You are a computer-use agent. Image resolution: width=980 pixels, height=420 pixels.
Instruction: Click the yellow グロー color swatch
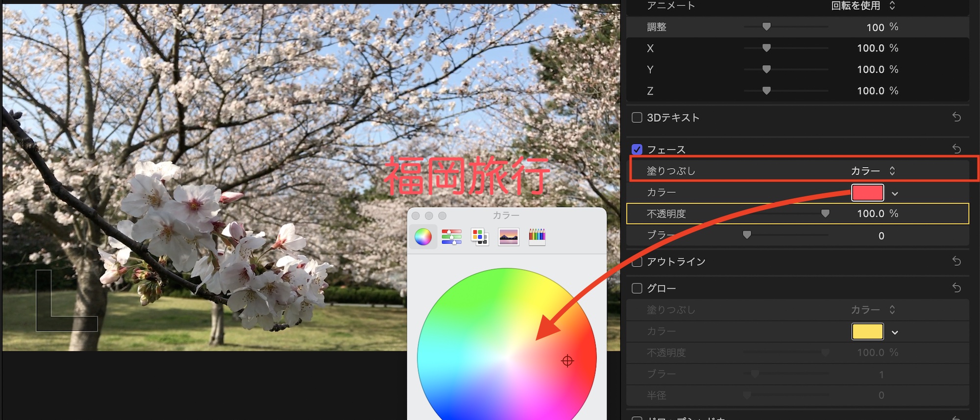868,331
